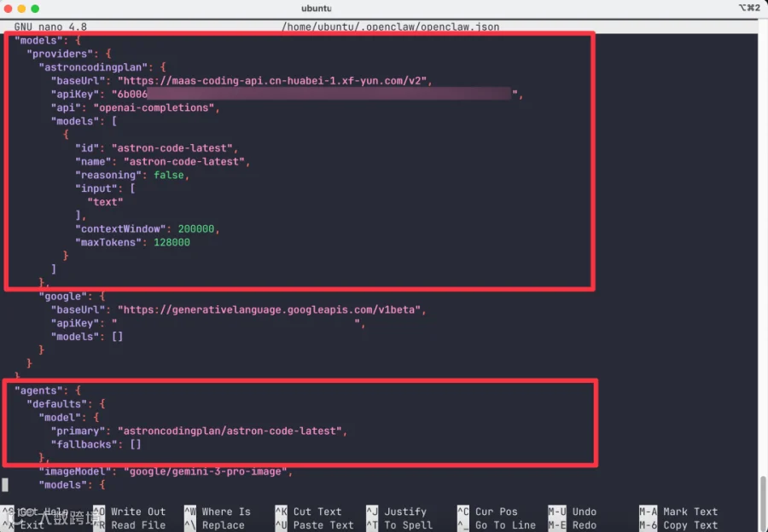Viewport: 768px width, 532px height.
Task: Click the "defaults" key line
Action: tap(66, 404)
